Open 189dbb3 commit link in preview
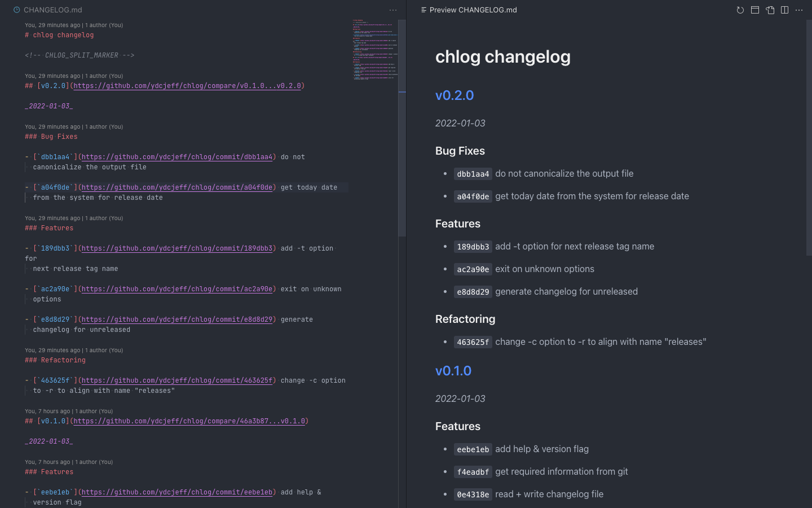 (x=473, y=247)
